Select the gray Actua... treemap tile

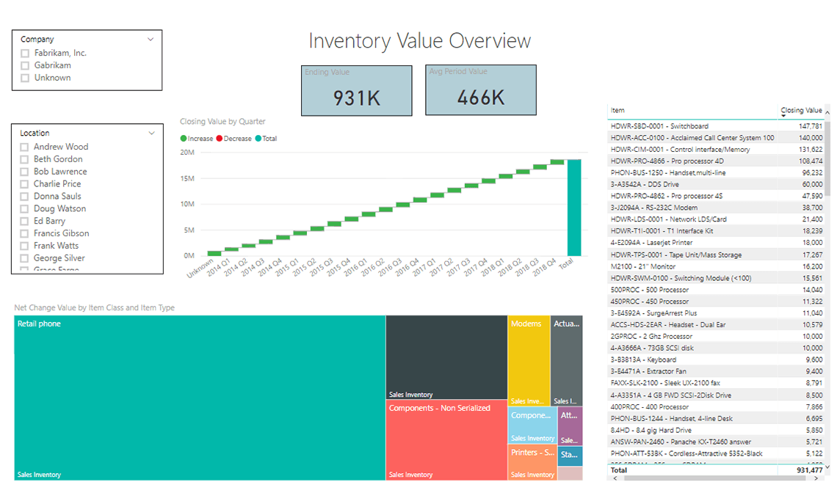coord(566,360)
